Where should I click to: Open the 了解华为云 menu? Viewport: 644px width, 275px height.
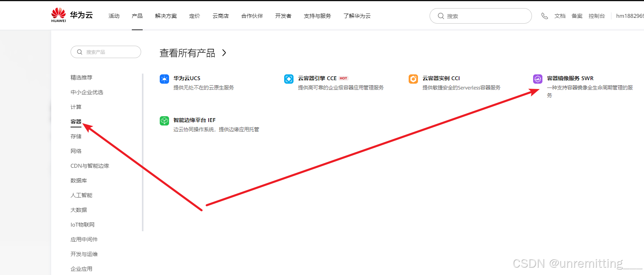pos(357,16)
